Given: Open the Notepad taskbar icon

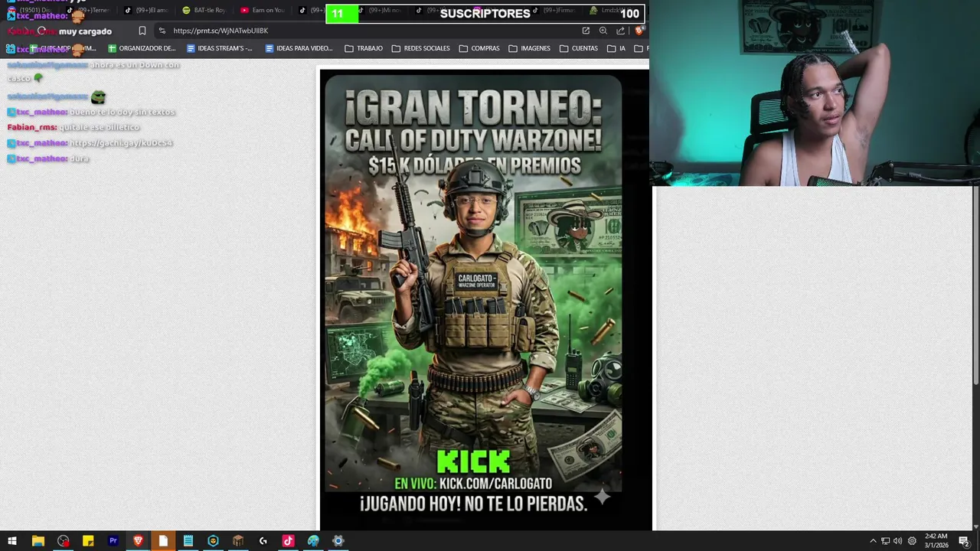Looking at the screenshot, I should coord(188,541).
